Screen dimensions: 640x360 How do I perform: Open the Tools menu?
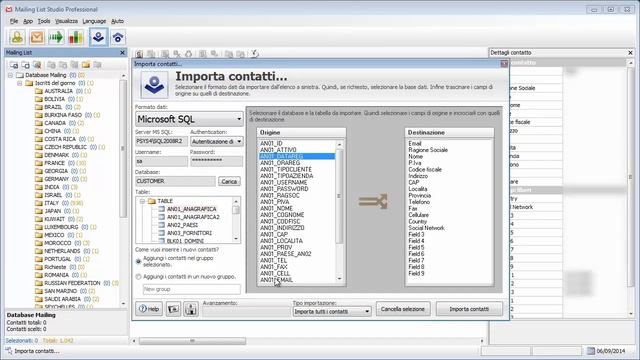(x=44, y=21)
